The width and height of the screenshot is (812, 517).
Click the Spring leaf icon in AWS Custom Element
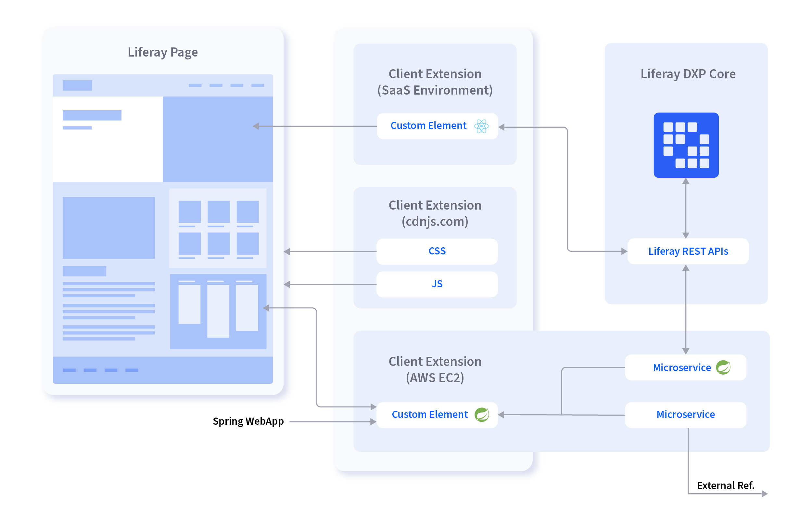(482, 415)
